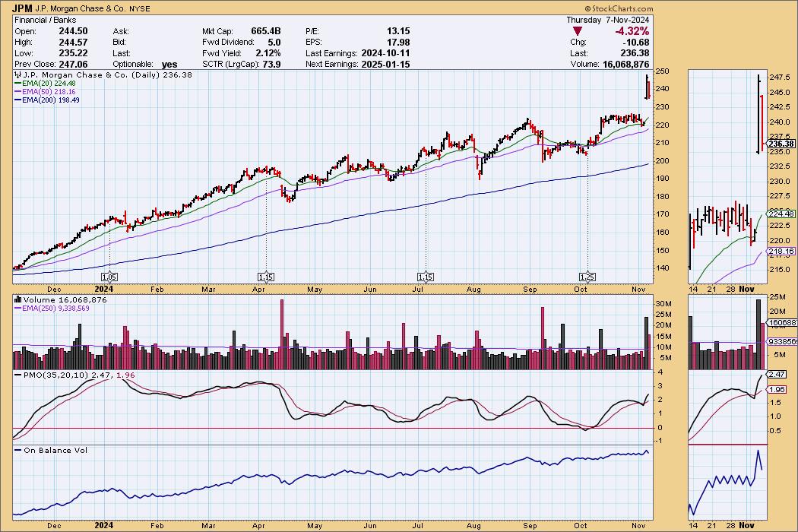
Task: Click the red down-arrow change indicator
Action: 578,32
